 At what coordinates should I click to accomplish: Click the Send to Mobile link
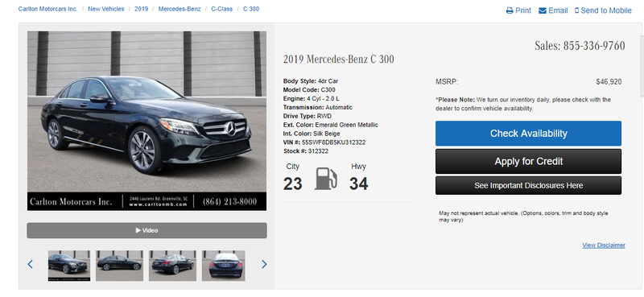[x=603, y=10]
